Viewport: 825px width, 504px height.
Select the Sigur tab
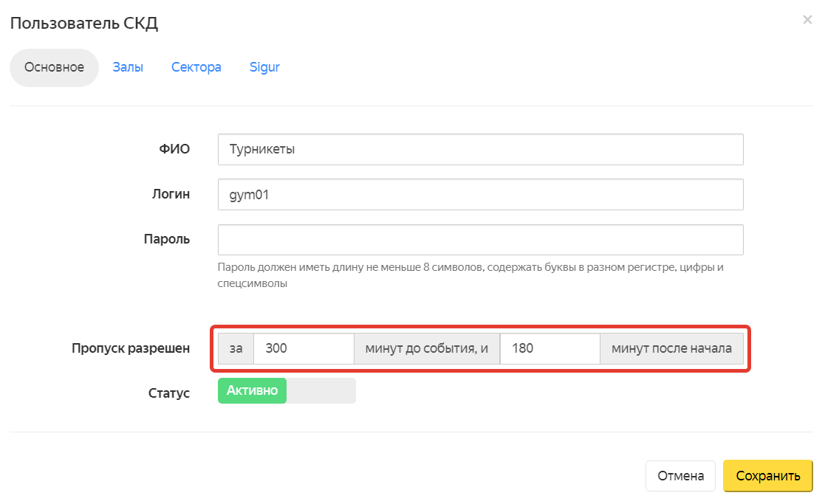coord(264,68)
